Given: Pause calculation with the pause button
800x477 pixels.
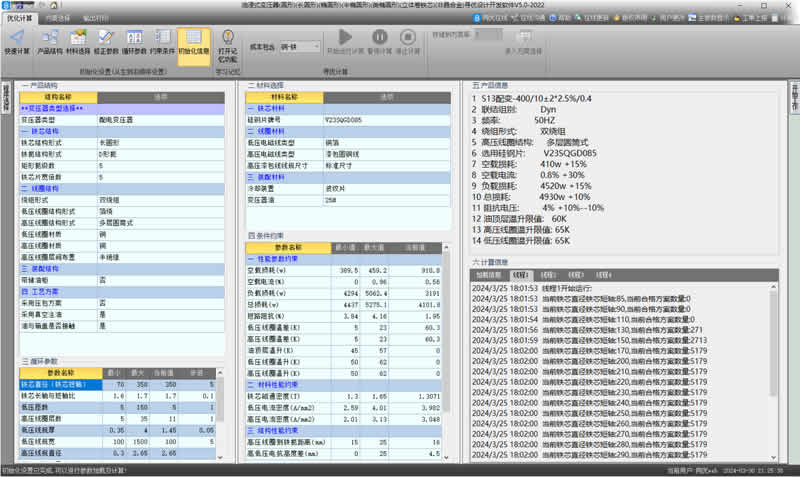Looking at the screenshot, I should click(380, 37).
